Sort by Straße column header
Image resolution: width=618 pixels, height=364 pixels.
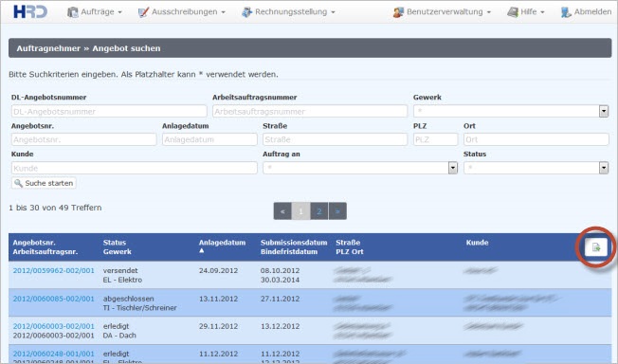tap(348, 243)
